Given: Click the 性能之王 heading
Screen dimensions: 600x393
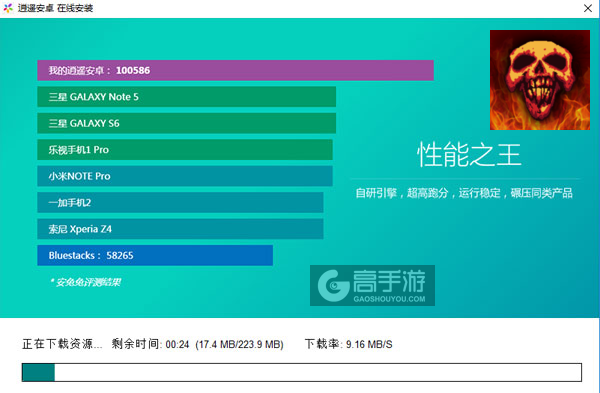Looking at the screenshot, I should tap(469, 155).
